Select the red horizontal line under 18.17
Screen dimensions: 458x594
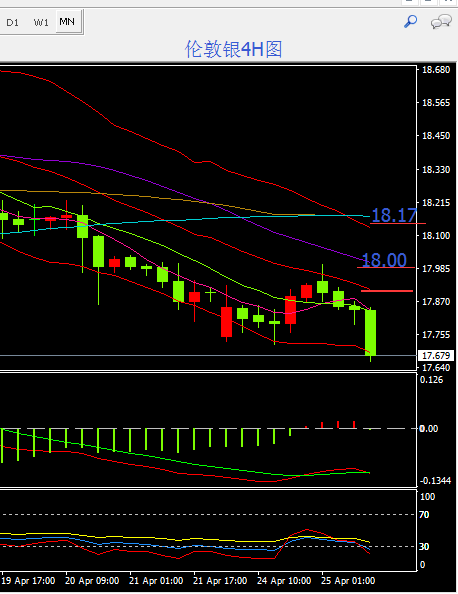pyautogui.click(x=398, y=224)
